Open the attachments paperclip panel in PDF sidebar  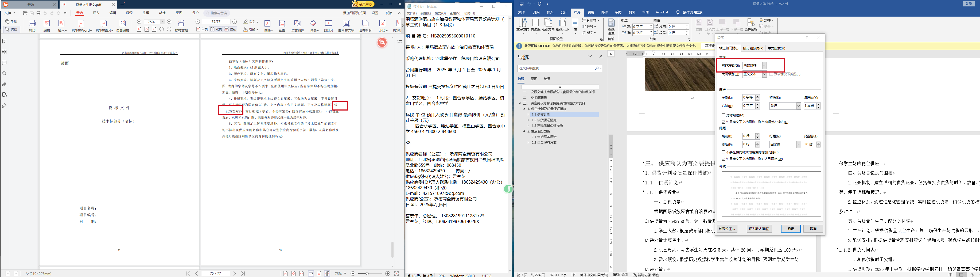click(4, 84)
